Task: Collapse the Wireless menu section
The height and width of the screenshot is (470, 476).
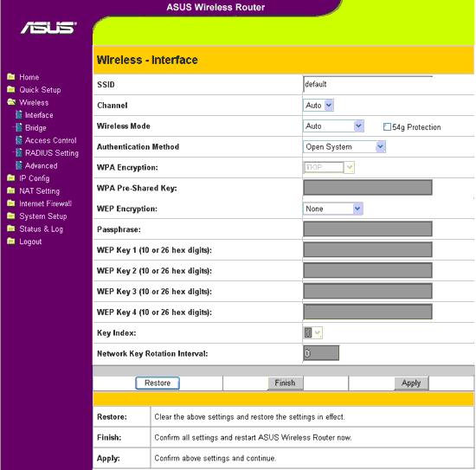Action: [x=34, y=103]
